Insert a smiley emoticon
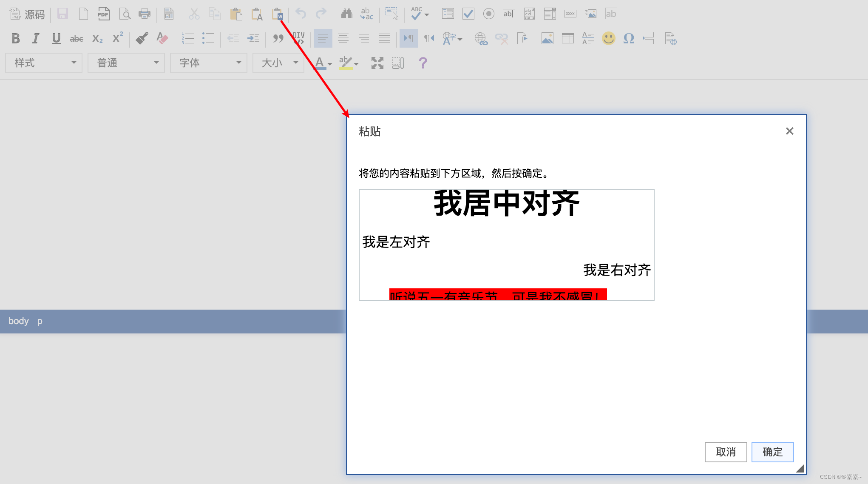This screenshot has width=868, height=484. pyautogui.click(x=608, y=39)
